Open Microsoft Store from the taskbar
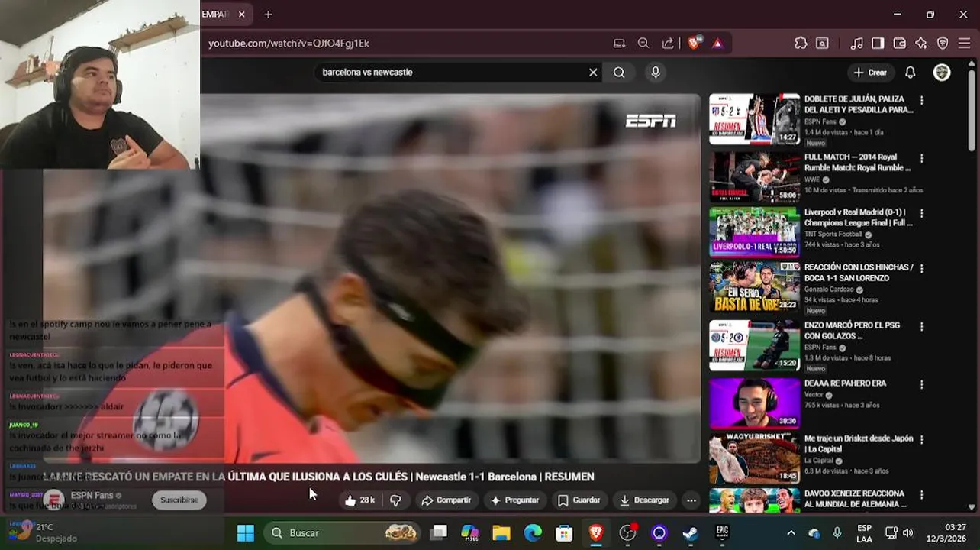 coord(564,532)
